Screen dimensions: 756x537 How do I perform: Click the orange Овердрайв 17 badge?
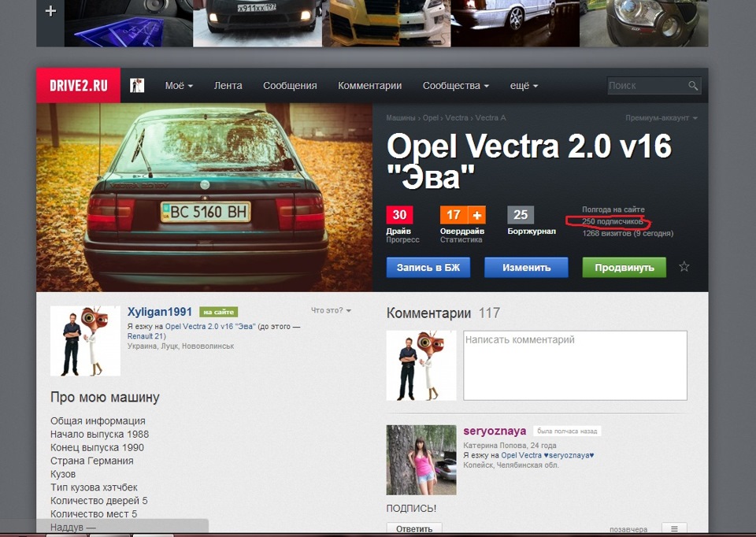coord(454,215)
